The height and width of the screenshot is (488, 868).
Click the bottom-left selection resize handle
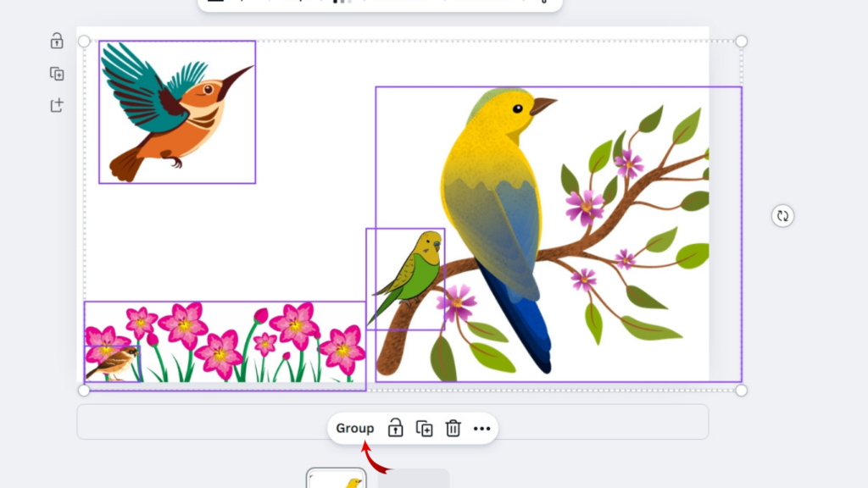[x=84, y=390]
